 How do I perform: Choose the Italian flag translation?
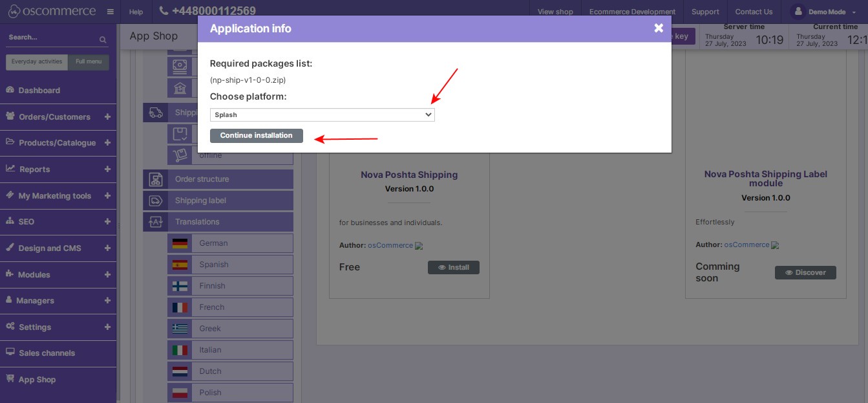pyautogui.click(x=230, y=350)
